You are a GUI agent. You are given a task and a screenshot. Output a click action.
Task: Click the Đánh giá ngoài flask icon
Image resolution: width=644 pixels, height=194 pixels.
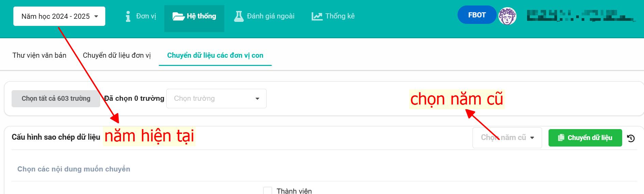[x=239, y=16]
